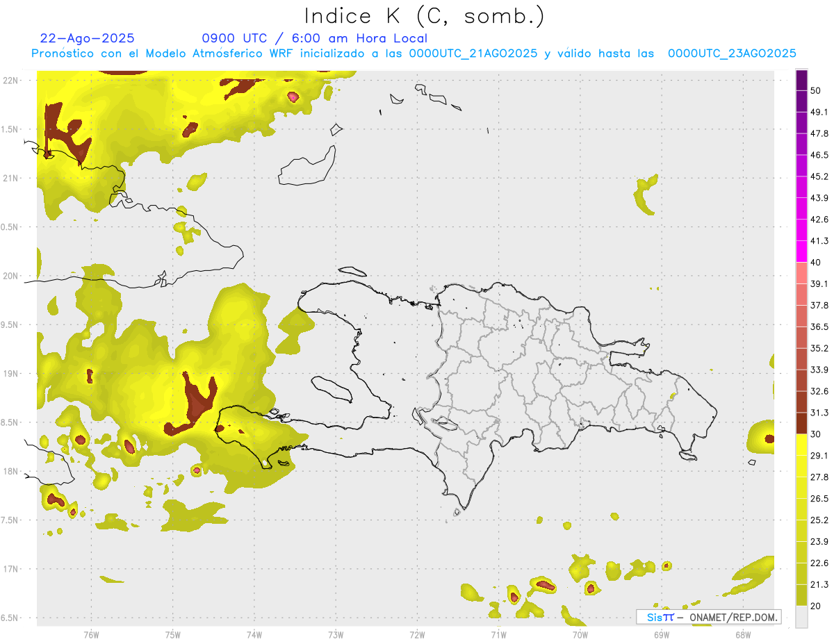Click the '74W' longitude label
This screenshot has width=834, height=644.
click(x=254, y=635)
